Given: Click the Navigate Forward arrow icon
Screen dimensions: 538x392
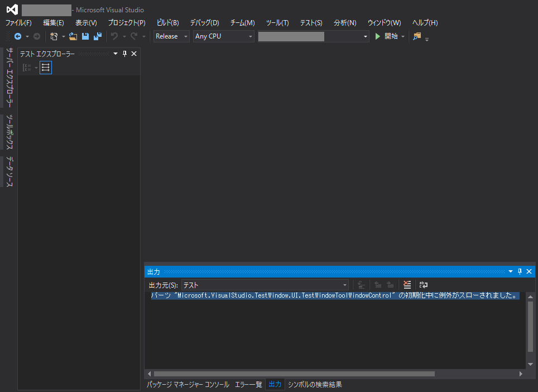Looking at the screenshot, I should pyautogui.click(x=37, y=36).
